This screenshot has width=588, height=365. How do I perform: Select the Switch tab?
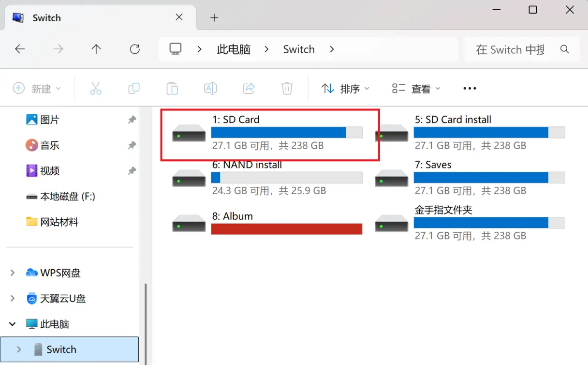click(x=100, y=18)
